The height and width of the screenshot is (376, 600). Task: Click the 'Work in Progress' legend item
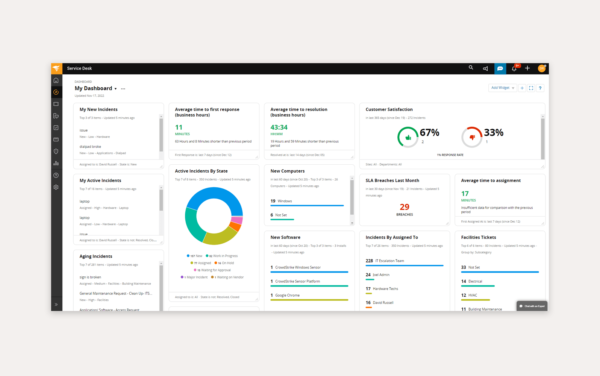pyautogui.click(x=222, y=256)
